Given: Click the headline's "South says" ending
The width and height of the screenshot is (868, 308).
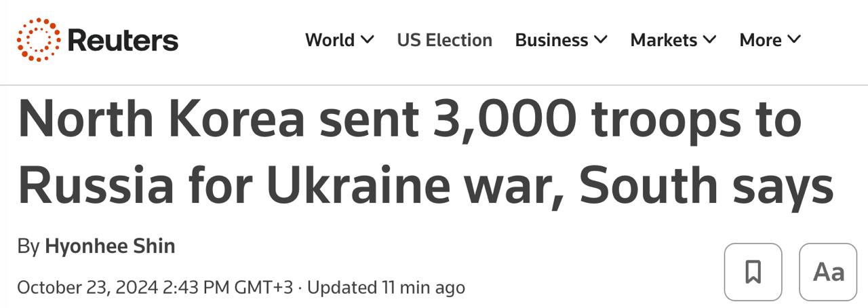Looking at the screenshot, I should tap(707, 185).
